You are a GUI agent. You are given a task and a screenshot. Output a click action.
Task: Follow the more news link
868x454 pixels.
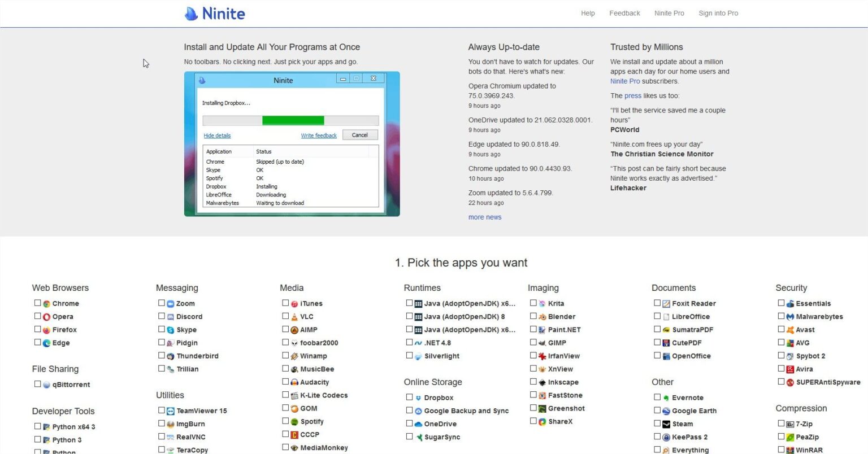484,217
